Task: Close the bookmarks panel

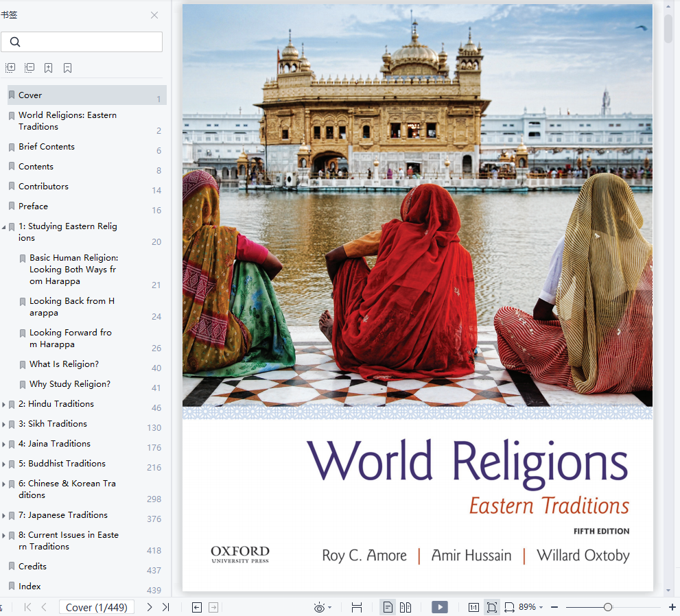Action: [154, 15]
